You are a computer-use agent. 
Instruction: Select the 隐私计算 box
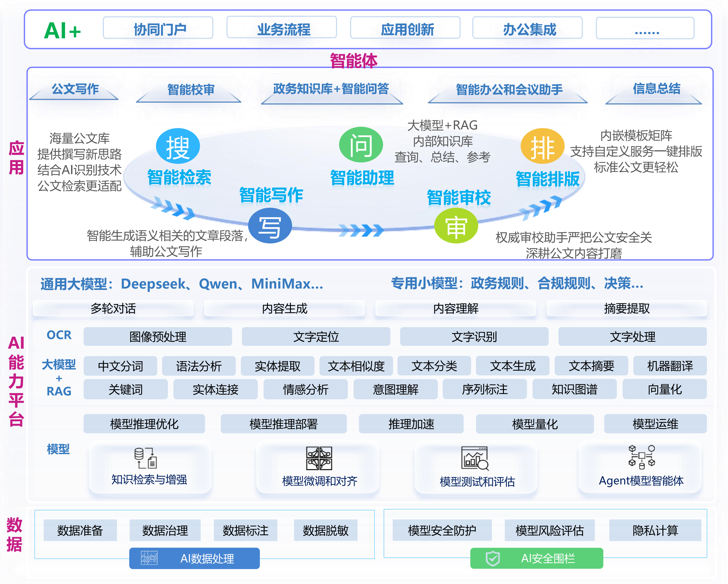point(655,530)
